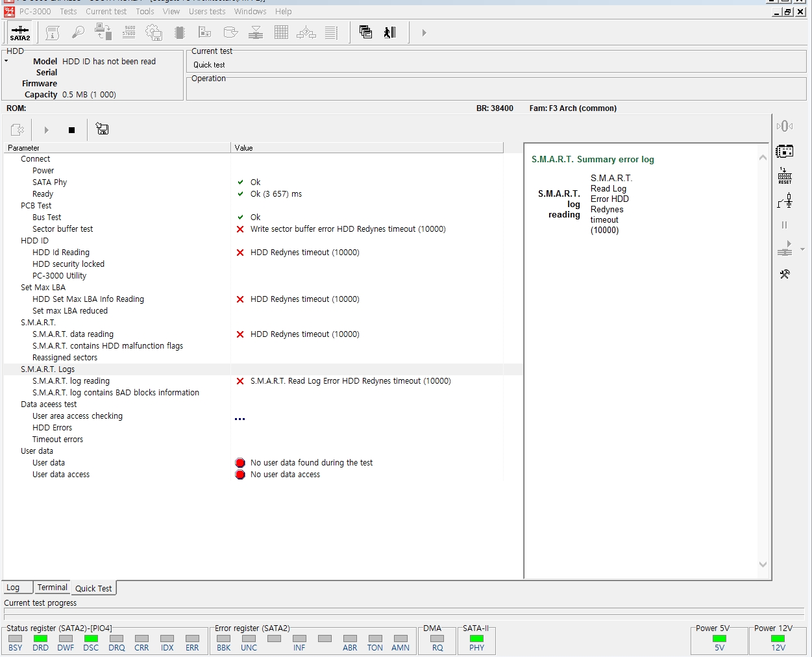
Task: Click the text lines list toolbar icon
Action: [x=332, y=32]
